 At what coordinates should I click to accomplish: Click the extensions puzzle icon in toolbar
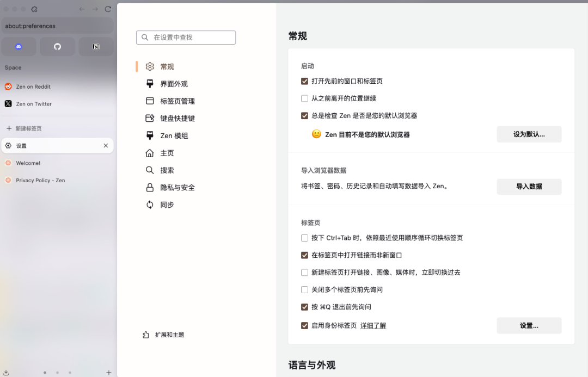(x=34, y=9)
